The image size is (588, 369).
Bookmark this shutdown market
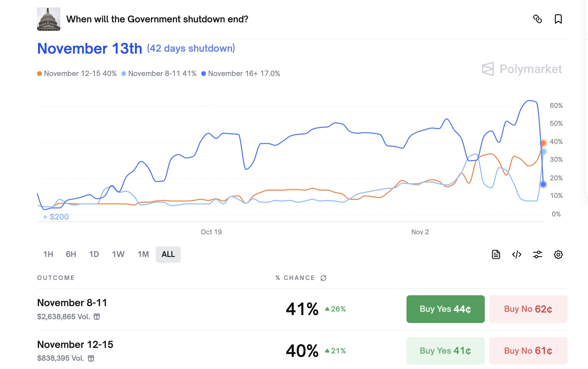click(x=558, y=19)
